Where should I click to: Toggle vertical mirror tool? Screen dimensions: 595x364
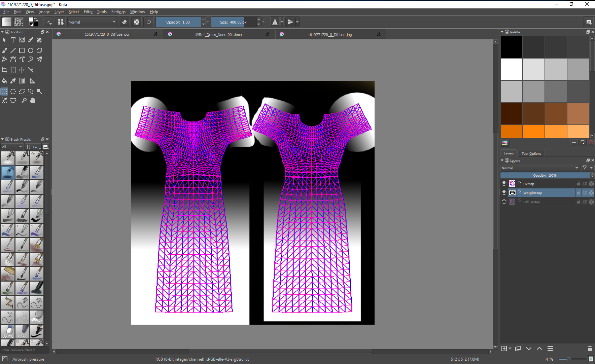pyautogui.click(x=290, y=22)
